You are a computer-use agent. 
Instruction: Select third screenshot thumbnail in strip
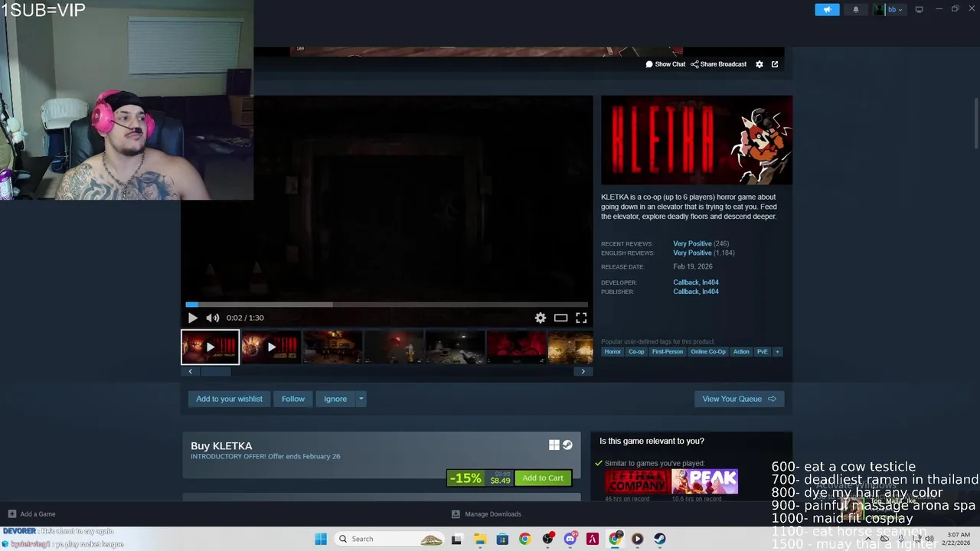pos(332,347)
